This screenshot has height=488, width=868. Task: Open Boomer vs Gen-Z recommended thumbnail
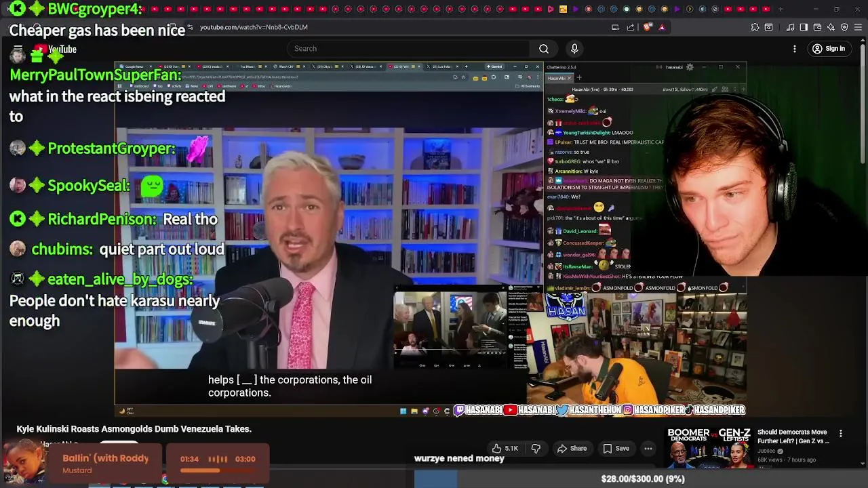709,447
